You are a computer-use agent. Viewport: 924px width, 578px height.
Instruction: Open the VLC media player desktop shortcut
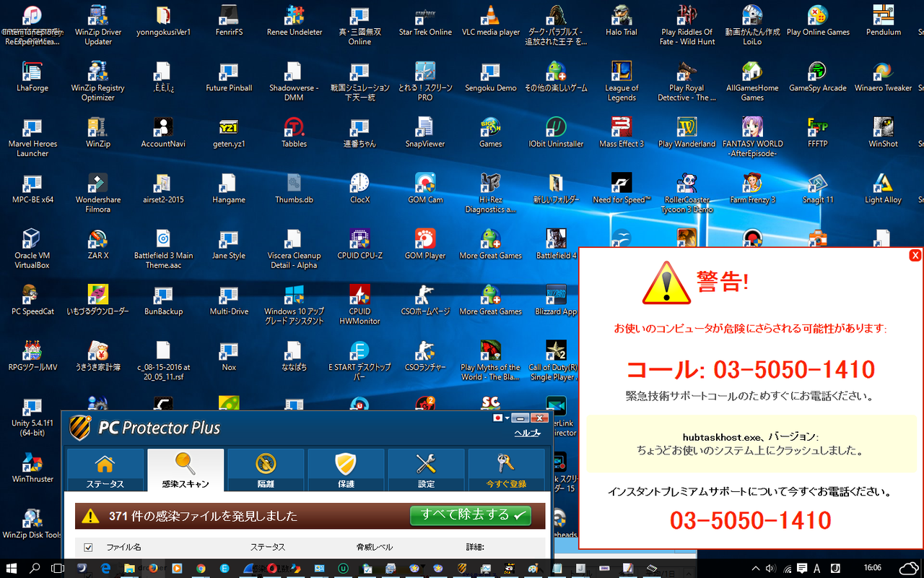(x=491, y=21)
